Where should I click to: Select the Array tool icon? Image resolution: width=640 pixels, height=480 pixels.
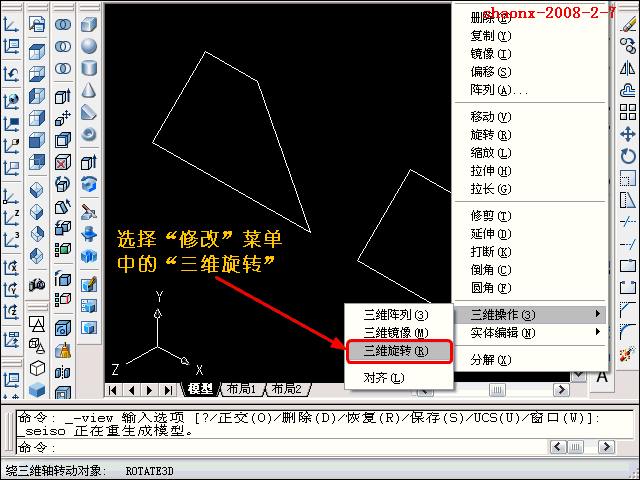(x=628, y=112)
